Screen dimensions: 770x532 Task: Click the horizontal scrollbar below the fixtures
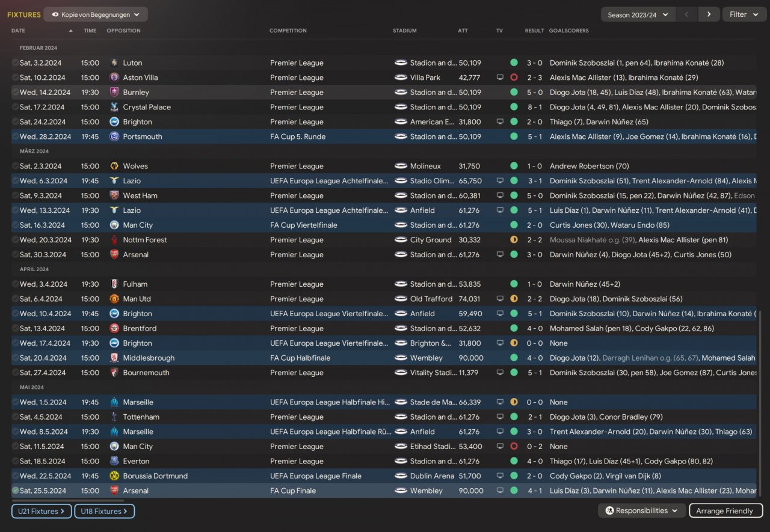tap(67, 500)
